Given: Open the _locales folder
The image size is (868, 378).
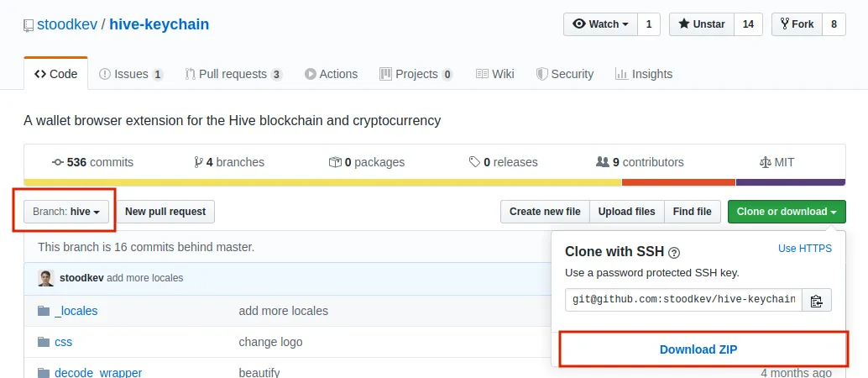Looking at the screenshot, I should [x=76, y=311].
